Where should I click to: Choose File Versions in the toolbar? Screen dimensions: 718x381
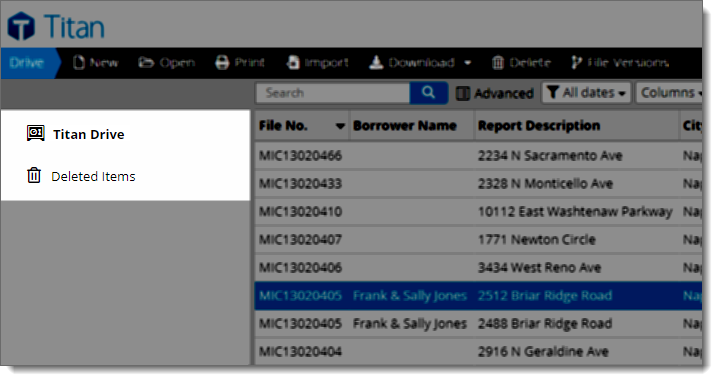coord(628,62)
